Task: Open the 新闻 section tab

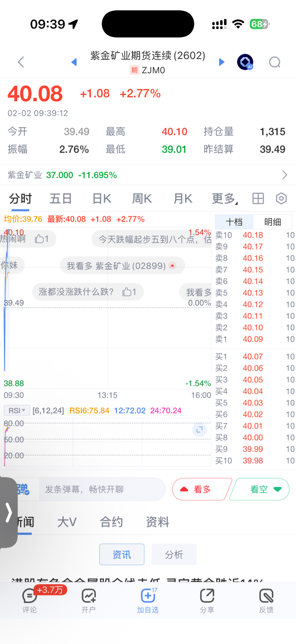Action: pos(24,522)
